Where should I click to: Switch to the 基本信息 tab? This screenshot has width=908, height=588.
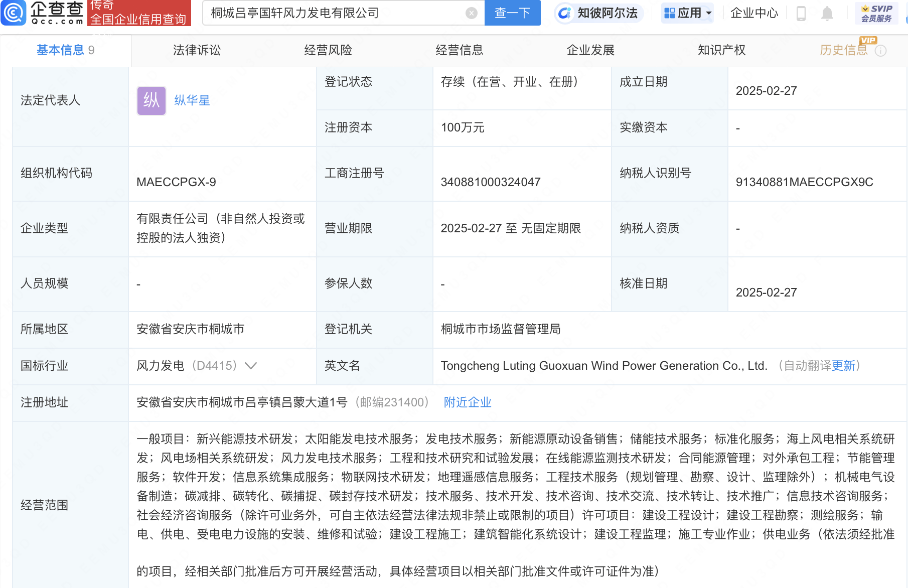pos(65,50)
